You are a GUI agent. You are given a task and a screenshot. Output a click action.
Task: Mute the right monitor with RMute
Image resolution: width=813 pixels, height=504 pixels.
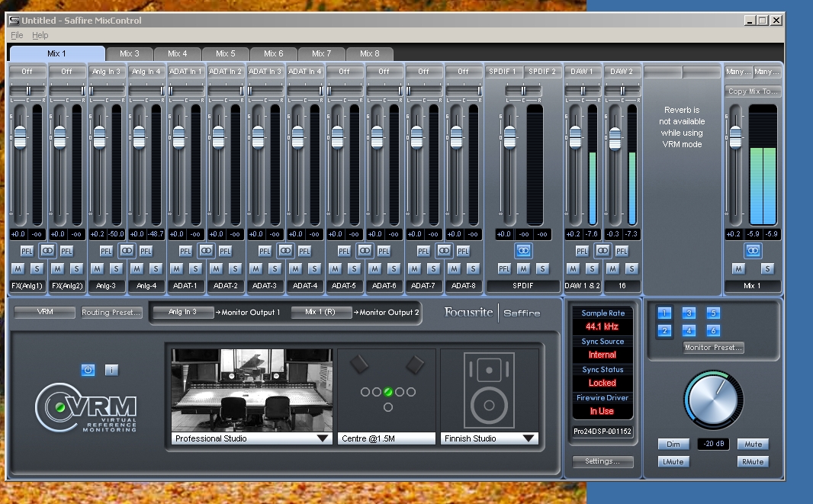click(753, 462)
